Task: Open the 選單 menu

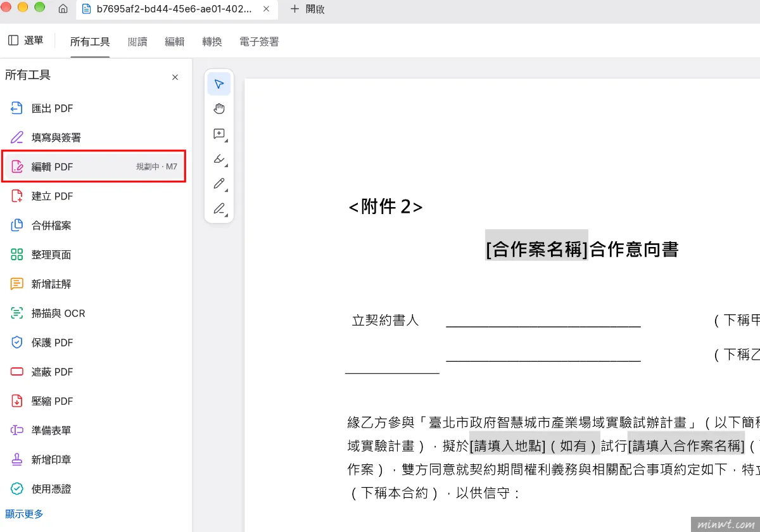Action: [x=26, y=41]
